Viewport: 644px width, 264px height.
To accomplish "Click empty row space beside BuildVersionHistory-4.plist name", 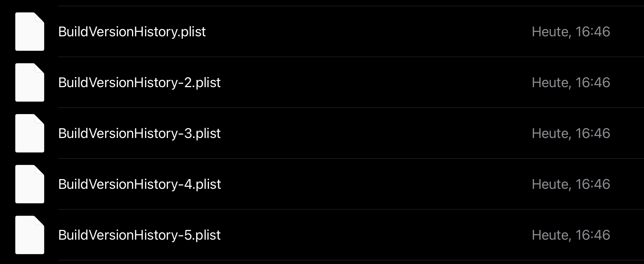I will point(363,184).
